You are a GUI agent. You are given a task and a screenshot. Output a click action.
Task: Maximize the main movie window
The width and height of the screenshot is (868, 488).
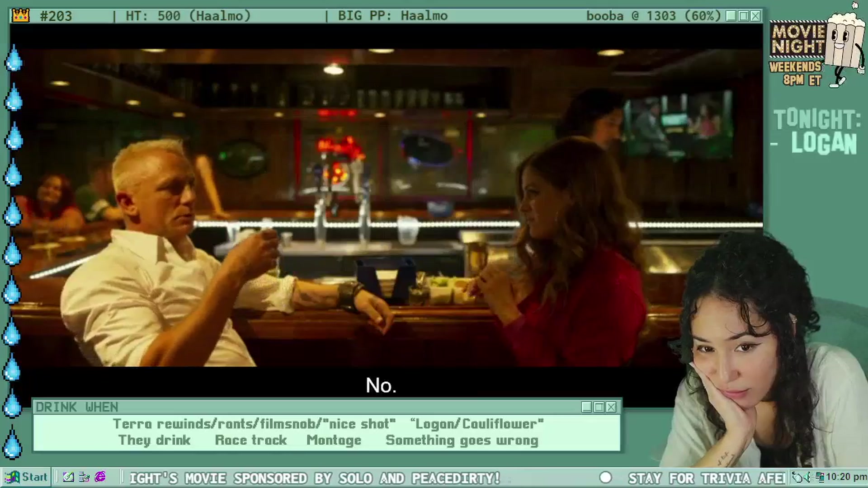pyautogui.click(x=743, y=16)
